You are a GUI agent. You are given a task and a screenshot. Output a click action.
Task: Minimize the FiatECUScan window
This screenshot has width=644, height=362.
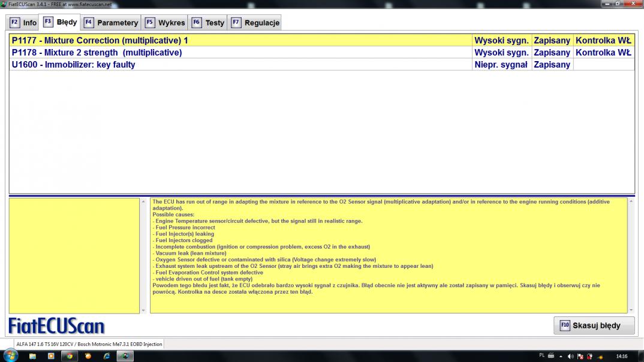(607, 4)
